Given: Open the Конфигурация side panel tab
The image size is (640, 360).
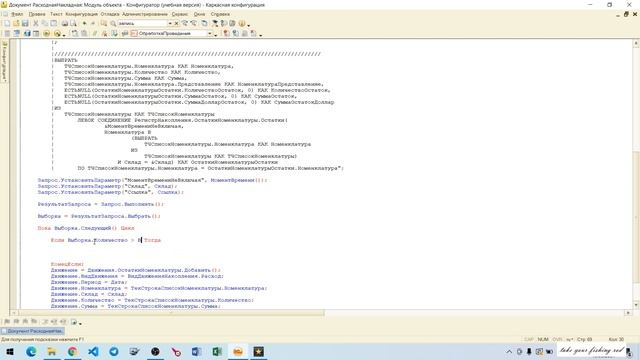Looking at the screenshot, I should [4, 61].
